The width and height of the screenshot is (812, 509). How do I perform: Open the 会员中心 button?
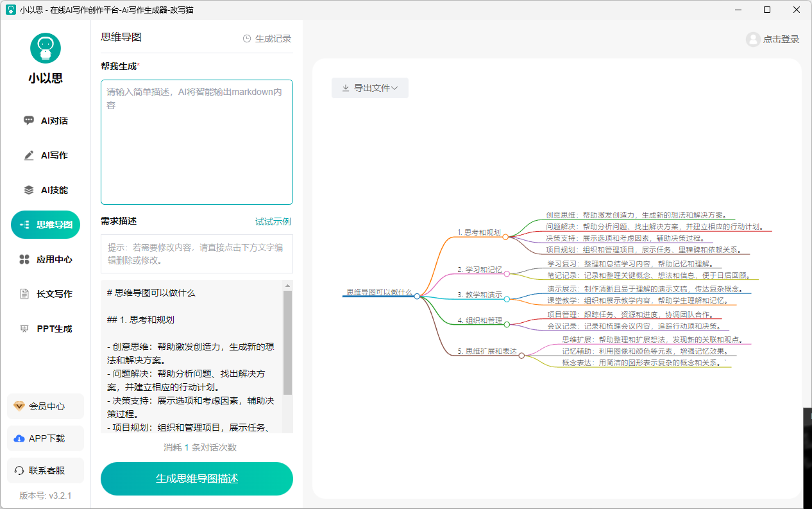[46, 406]
